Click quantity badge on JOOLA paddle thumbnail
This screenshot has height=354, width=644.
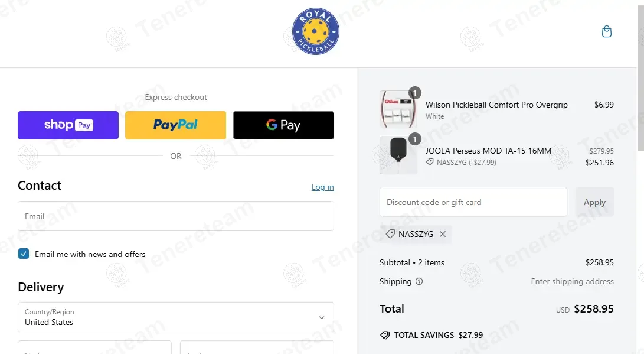tap(415, 139)
